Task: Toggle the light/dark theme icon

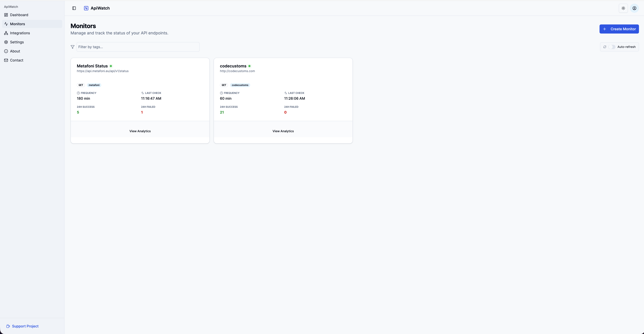Action: 623,8
